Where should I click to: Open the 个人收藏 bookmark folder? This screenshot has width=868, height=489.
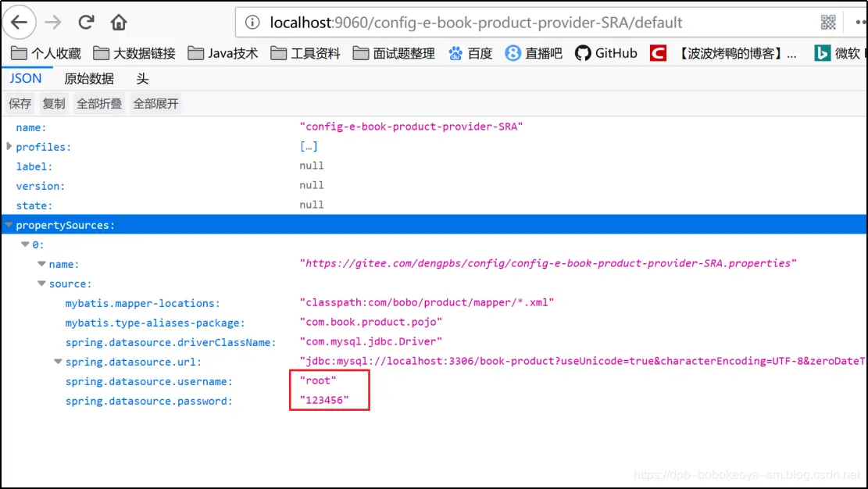point(46,53)
